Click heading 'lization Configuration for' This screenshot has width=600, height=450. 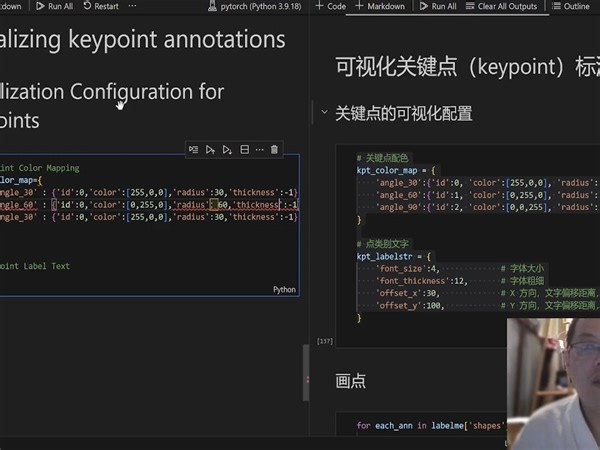point(112,92)
